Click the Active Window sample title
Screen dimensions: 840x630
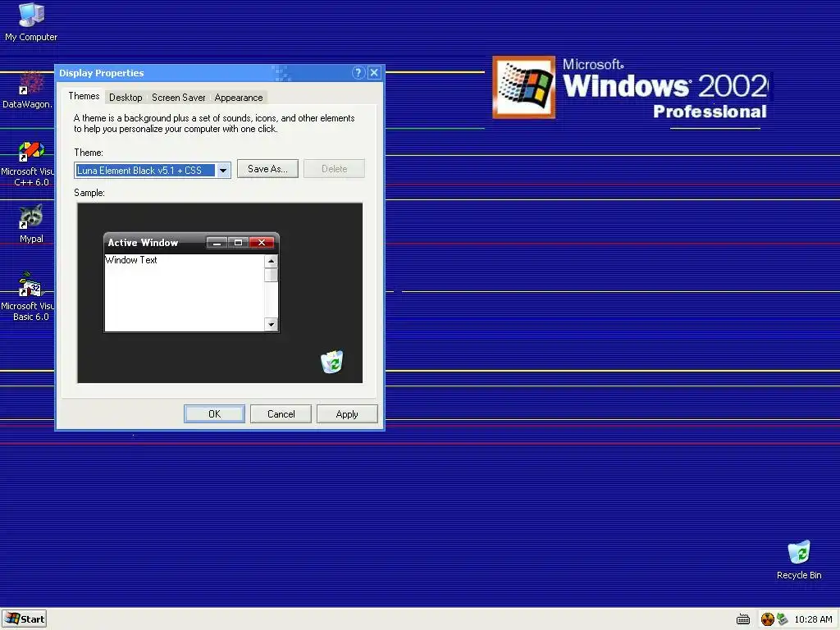pos(143,243)
